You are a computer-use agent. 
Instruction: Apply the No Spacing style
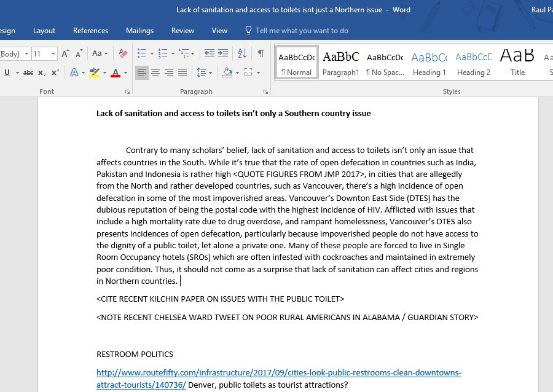[x=385, y=63]
